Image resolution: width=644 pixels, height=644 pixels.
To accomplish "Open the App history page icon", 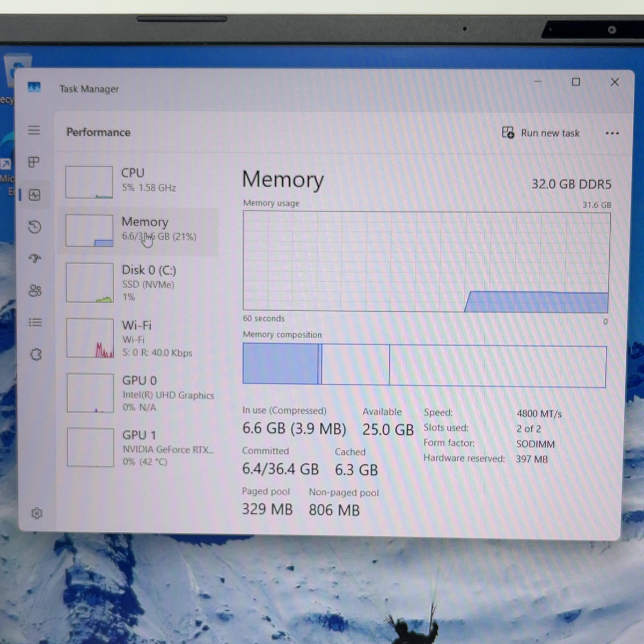I will point(35,227).
